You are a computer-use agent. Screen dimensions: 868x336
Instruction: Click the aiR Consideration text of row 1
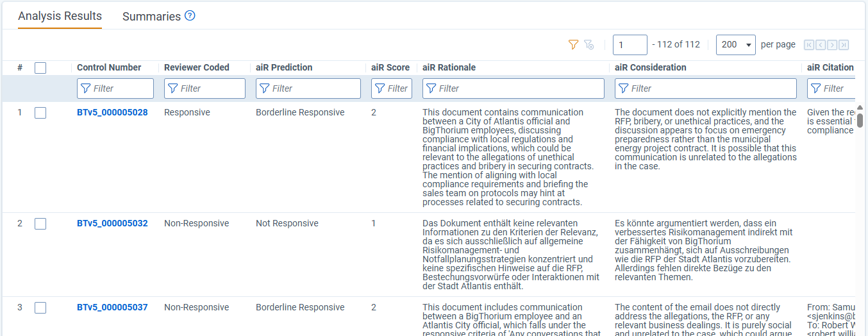[x=706, y=139]
